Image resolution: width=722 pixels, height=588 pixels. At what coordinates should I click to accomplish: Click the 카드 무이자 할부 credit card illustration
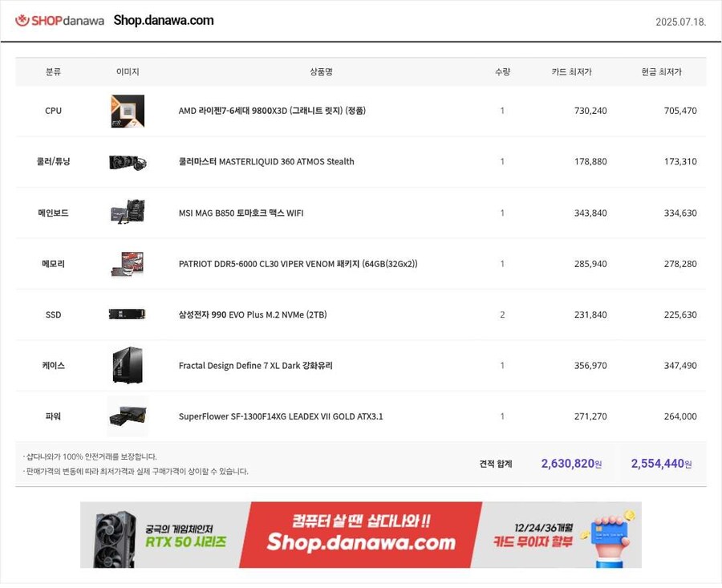(x=607, y=537)
